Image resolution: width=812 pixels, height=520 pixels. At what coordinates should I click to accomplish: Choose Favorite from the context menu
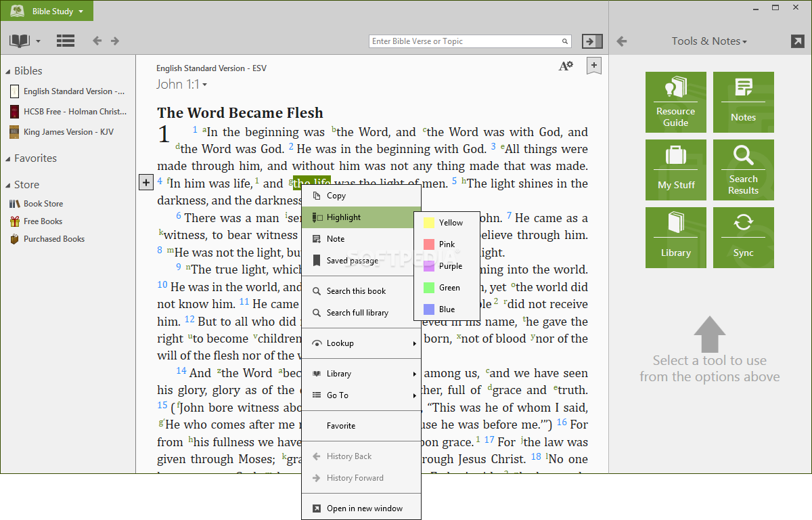click(361, 426)
